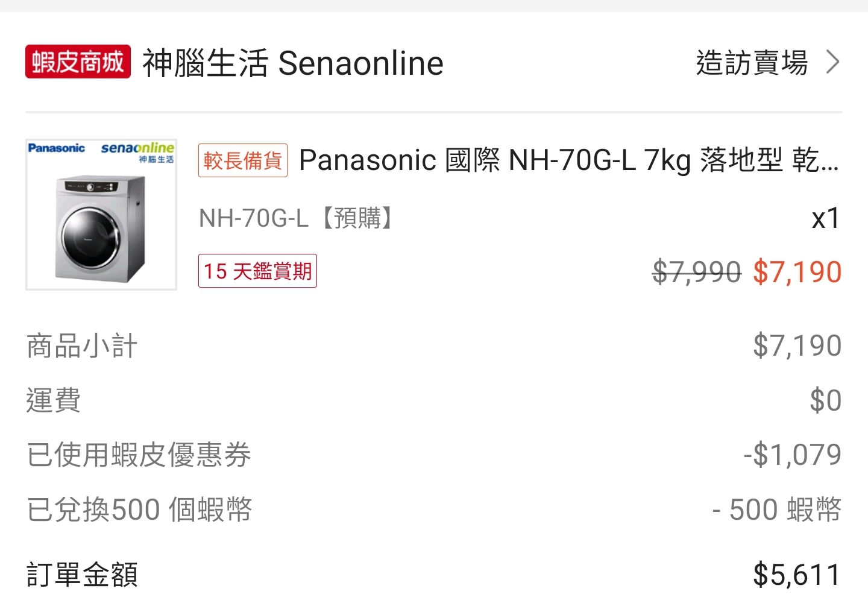The image size is (868, 612).
Task: Click the red $7,190 sale price
Action: pyautogui.click(x=797, y=272)
